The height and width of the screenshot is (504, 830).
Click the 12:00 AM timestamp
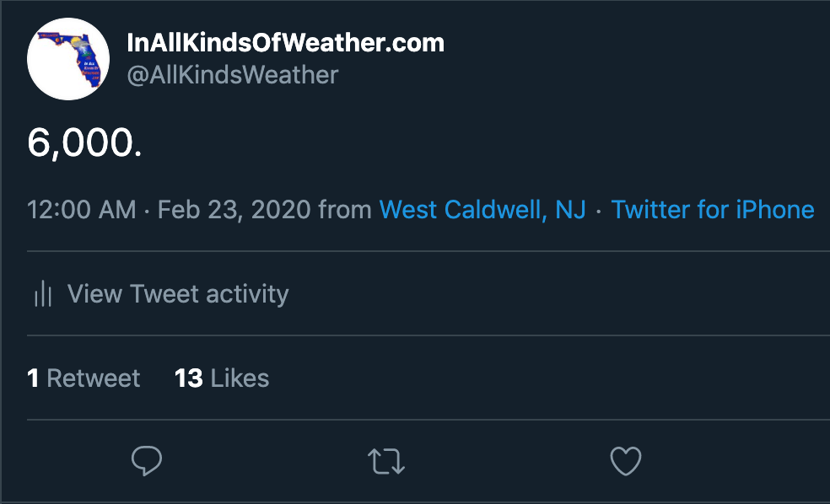pyautogui.click(x=82, y=209)
